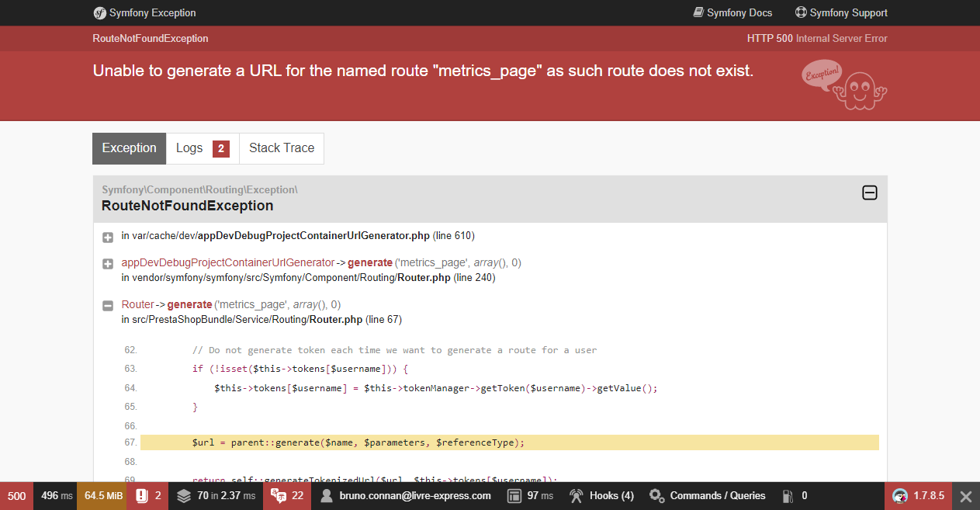
Task: Click the Exception ghost illustration
Action: coord(844,85)
